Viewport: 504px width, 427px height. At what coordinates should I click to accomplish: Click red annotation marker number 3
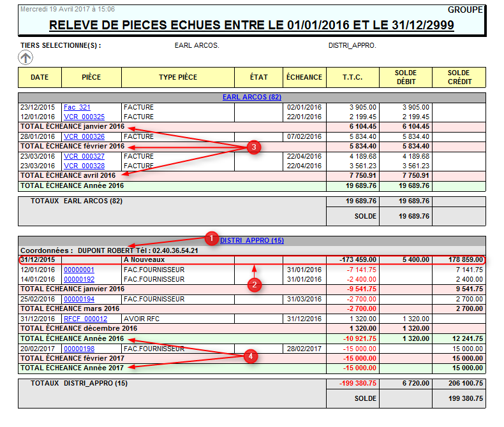tap(254, 147)
